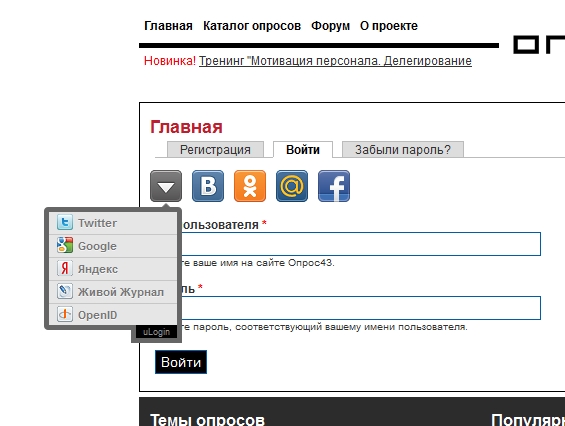Open the uLogin label link
Screen dimensions: 565x426
click(156, 332)
